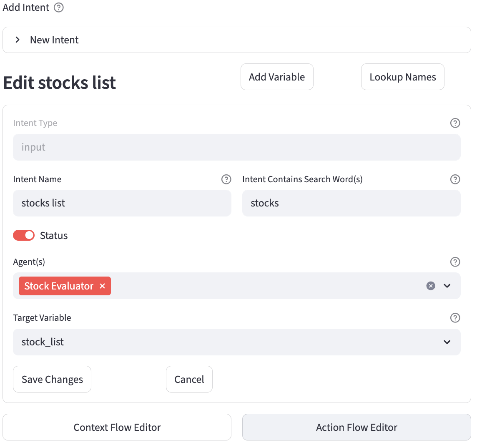The image size is (477, 448).
Task: Switch to Context Flow Editor
Action: click(x=117, y=427)
